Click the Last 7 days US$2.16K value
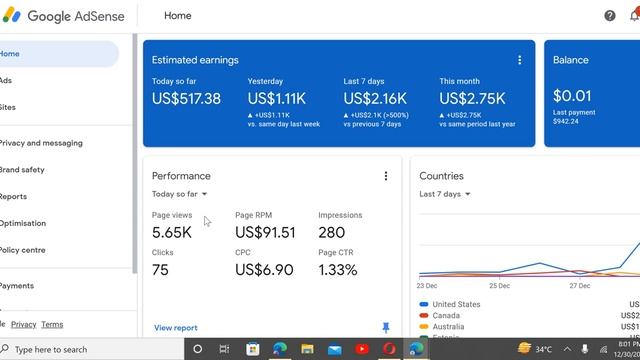Viewport: 640px width, 360px height. tap(375, 98)
